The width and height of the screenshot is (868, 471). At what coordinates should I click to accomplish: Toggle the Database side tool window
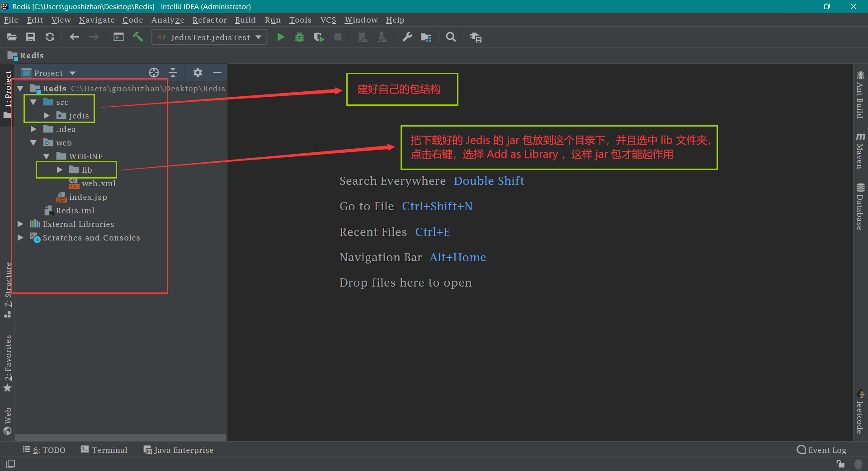pos(860,207)
